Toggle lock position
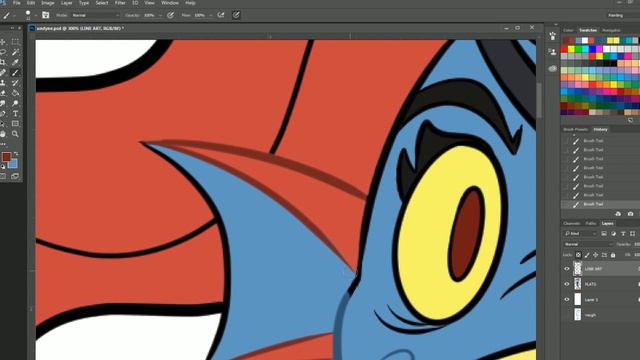Screen dimensions: 640x360 click(x=596, y=255)
